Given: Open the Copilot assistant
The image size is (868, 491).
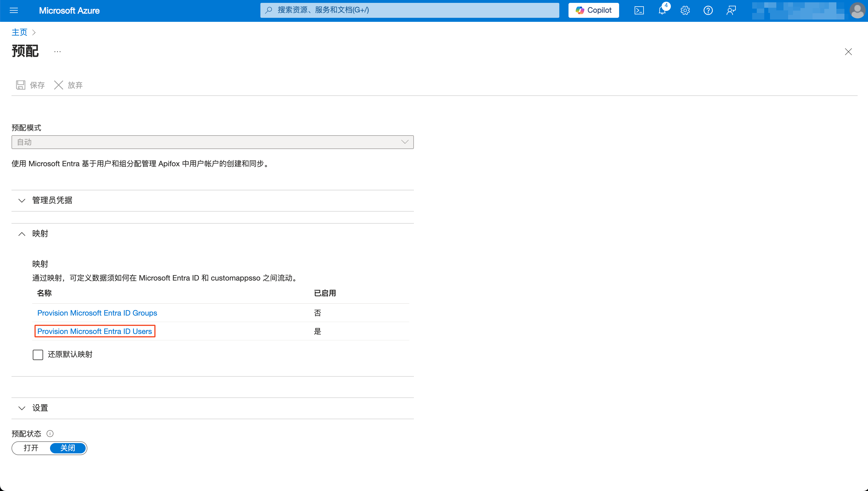Looking at the screenshot, I should click(x=593, y=10).
